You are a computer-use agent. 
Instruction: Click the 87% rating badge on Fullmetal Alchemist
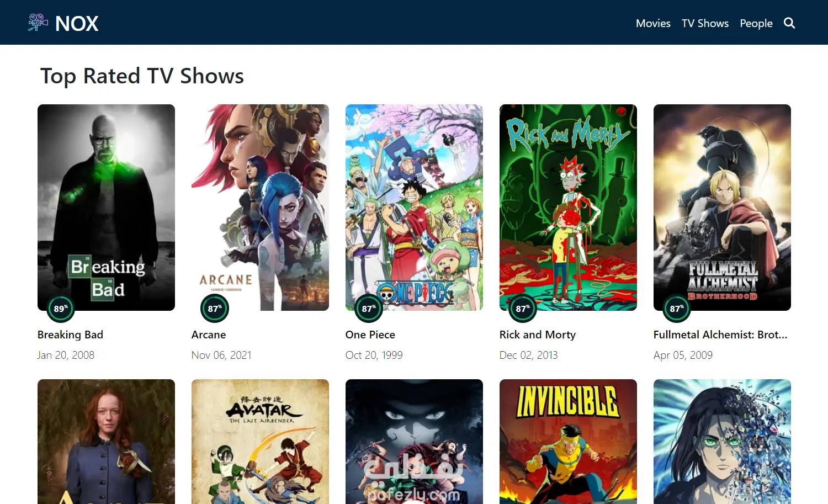[677, 309]
